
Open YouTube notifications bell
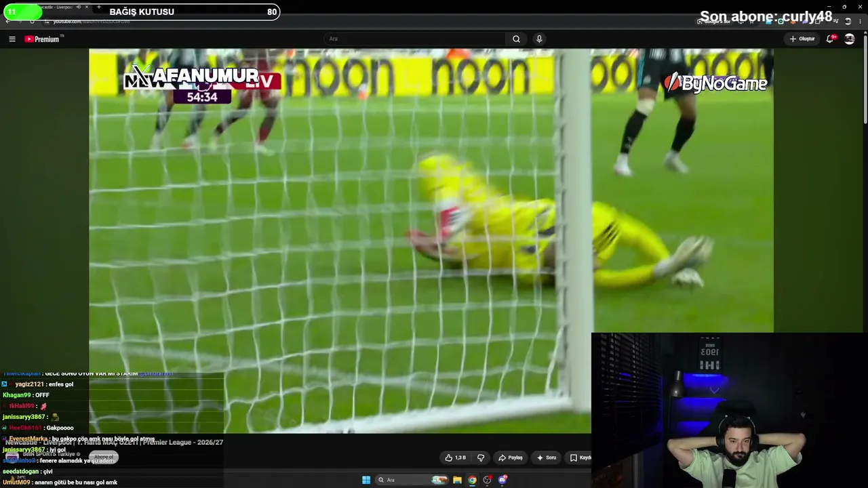tap(830, 39)
